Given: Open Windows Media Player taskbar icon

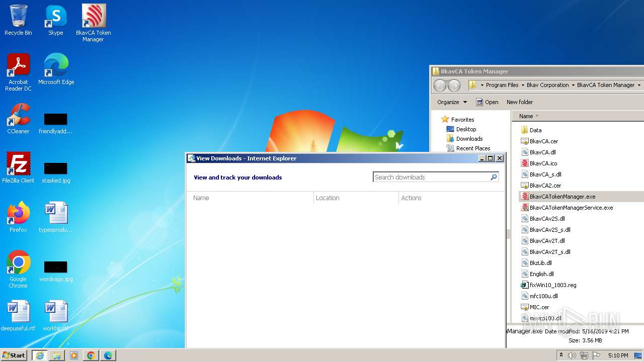Looking at the screenshot, I should [74, 355].
